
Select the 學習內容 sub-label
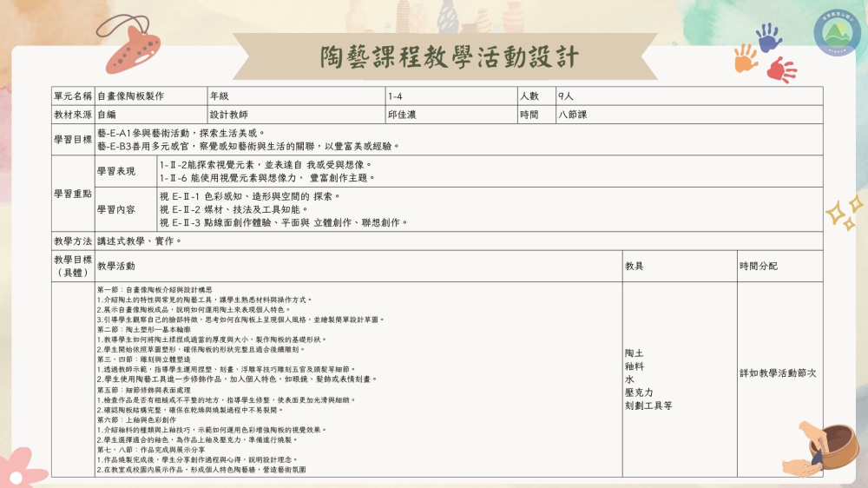(x=116, y=209)
